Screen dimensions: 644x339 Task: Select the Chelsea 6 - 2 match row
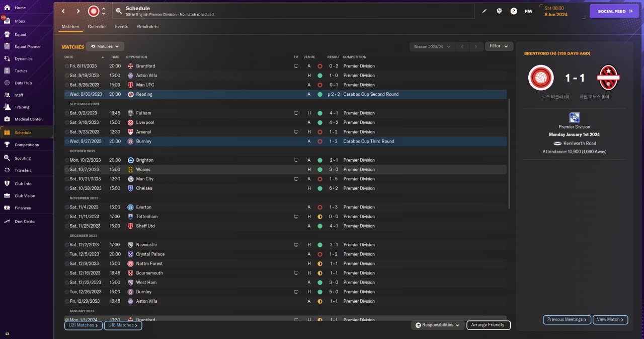click(285, 188)
